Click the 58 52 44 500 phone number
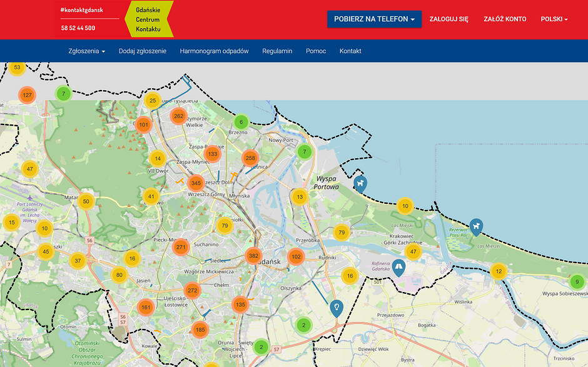This screenshot has height=367, width=588. tap(77, 28)
